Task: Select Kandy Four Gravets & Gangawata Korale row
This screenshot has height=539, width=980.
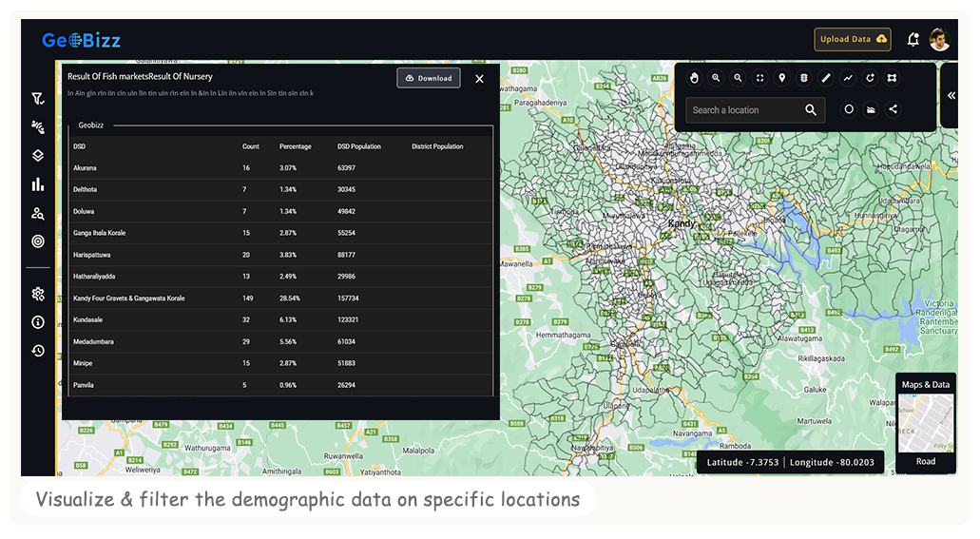Action: (x=281, y=298)
